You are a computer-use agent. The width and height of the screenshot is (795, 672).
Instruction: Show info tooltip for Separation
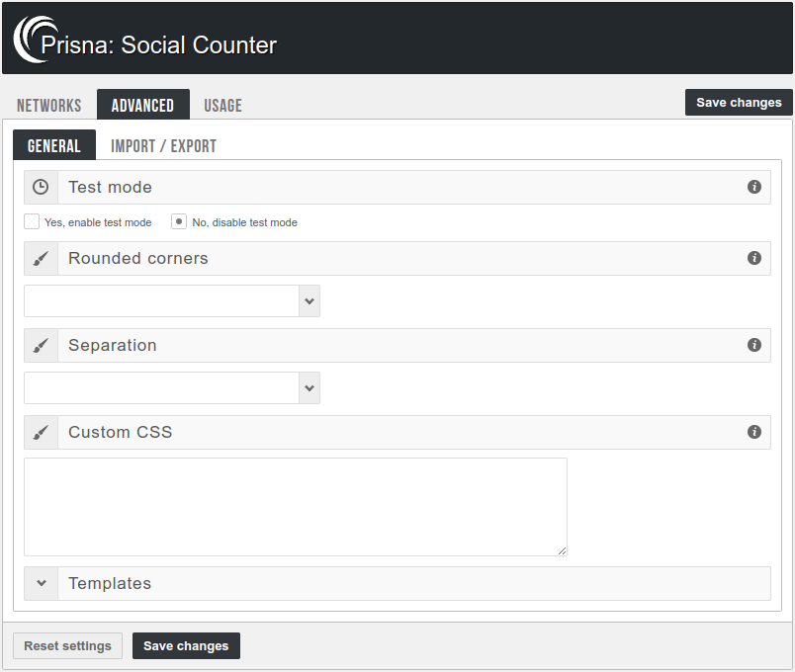[754, 345]
